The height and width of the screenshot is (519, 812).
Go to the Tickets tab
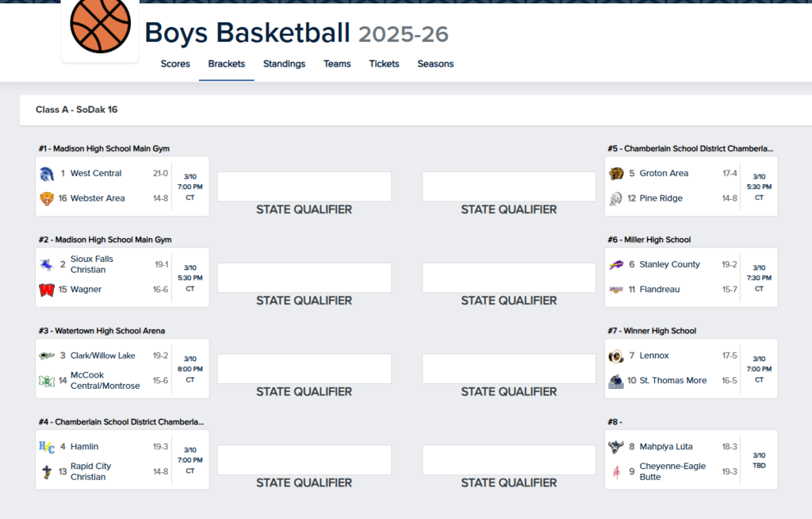tap(384, 64)
